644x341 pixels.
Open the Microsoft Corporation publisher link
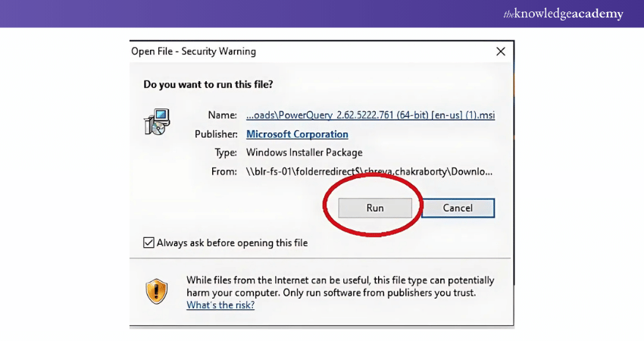pyautogui.click(x=297, y=134)
